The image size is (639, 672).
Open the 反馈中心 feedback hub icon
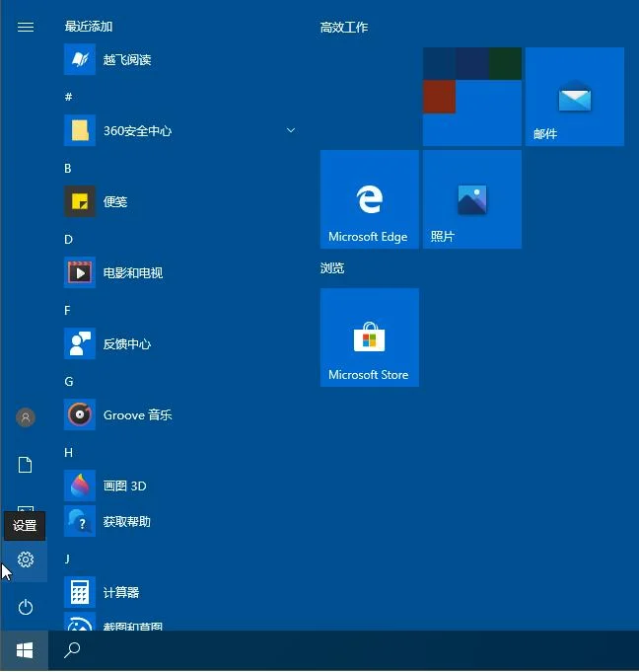[80, 343]
